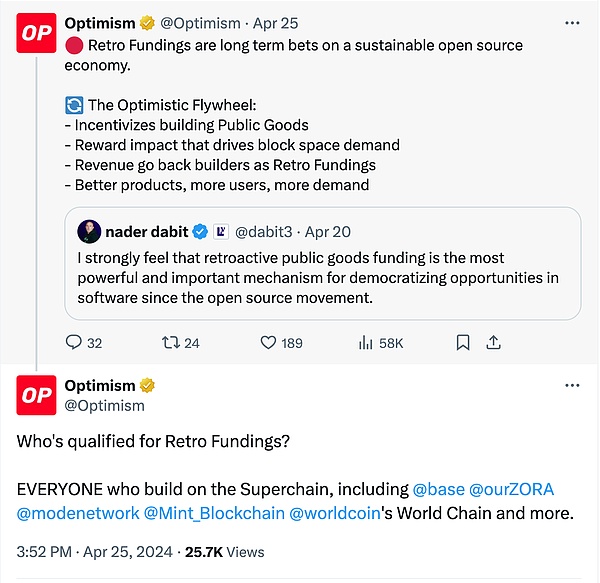
Task: Click the 3:52 PM Apr 25, 2024 timestamp
Action: (x=92, y=551)
